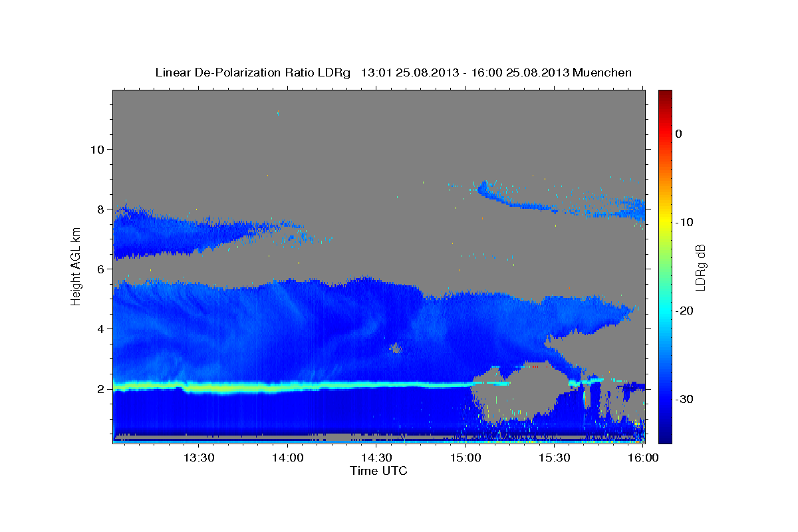Click the height label '2'
This screenshot has width=798, height=532.
[x=100, y=388]
